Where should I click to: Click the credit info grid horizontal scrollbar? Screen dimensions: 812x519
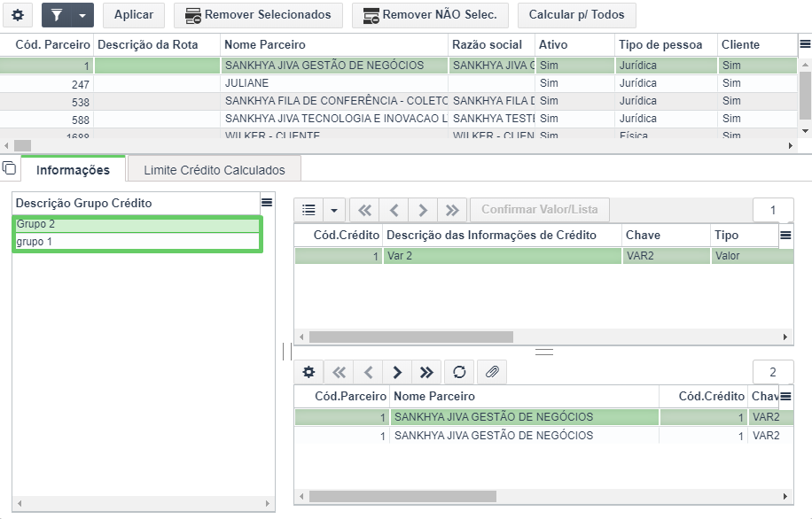pos(411,337)
